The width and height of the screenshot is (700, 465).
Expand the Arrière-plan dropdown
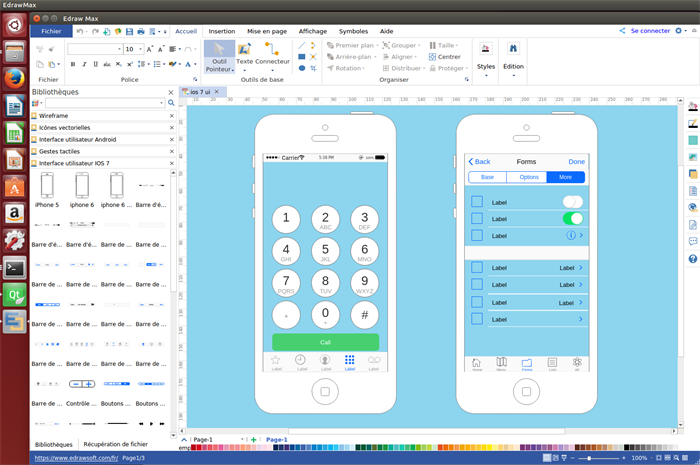coord(375,57)
